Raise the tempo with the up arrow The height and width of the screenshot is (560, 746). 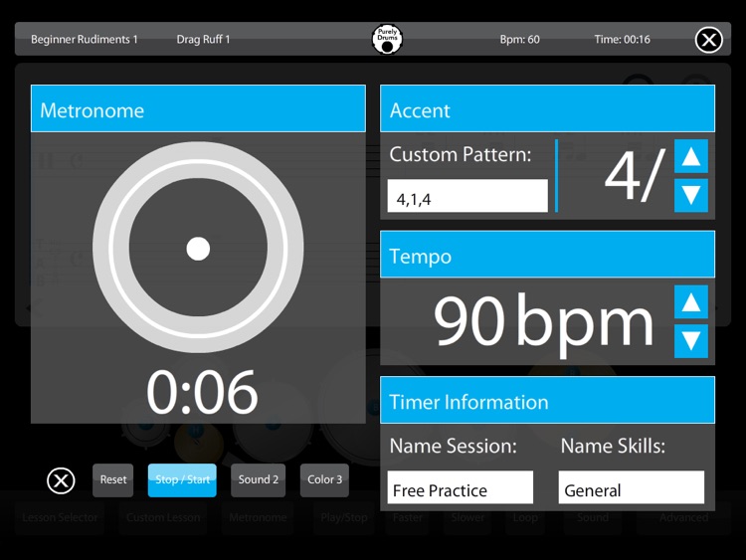[x=691, y=302]
